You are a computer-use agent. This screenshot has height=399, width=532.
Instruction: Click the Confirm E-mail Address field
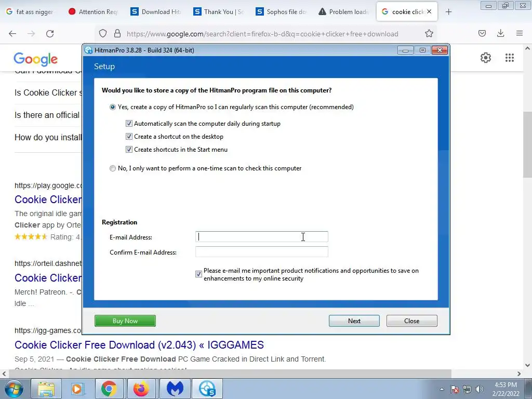tap(262, 252)
